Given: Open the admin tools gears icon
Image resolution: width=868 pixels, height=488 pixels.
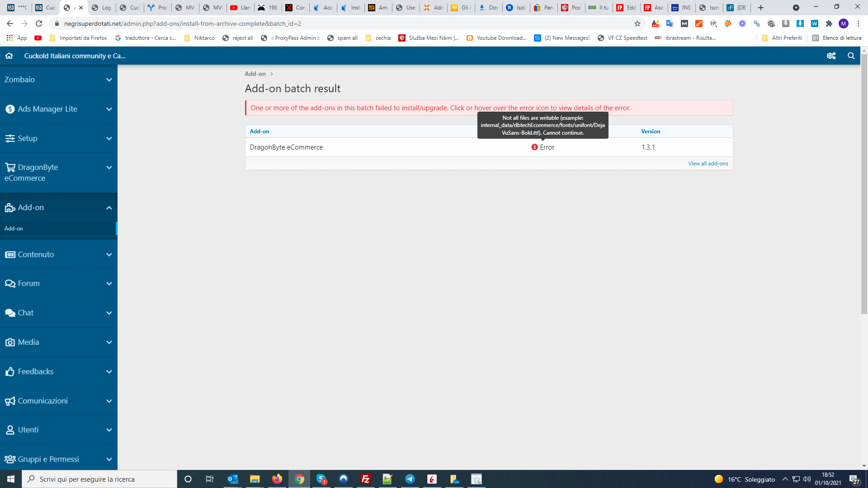Looking at the screenshot, I should 831,56.
